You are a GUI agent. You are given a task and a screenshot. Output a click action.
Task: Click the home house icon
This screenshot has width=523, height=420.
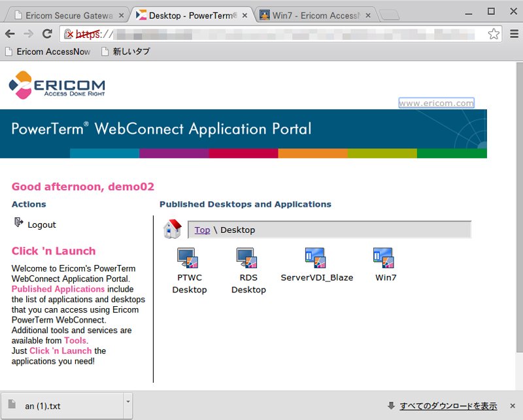point(173,229)
